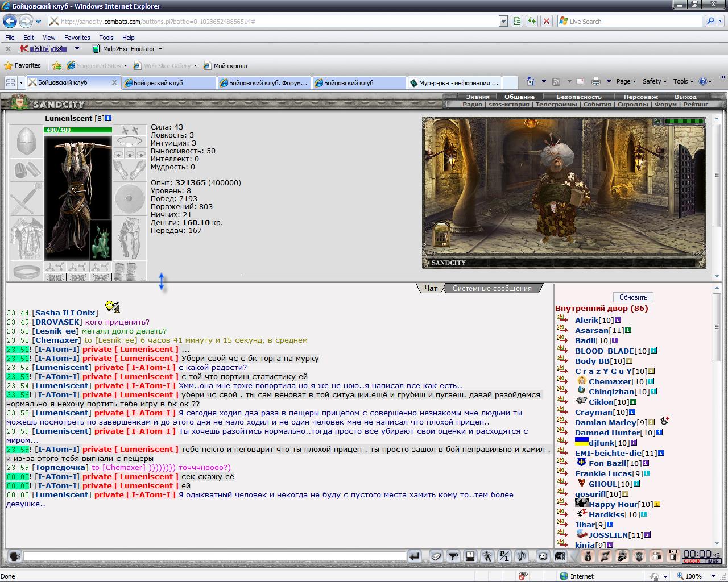Click player name Chemaxer in the list
This screenshot has height=582, width=728.
(610, 381)
